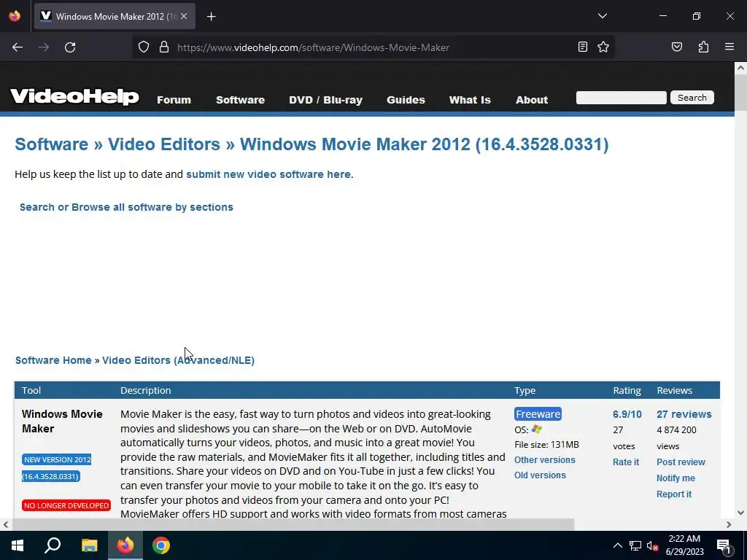Open the What Is menu
This screenshot has width=747, height=560.
[470, 100]
